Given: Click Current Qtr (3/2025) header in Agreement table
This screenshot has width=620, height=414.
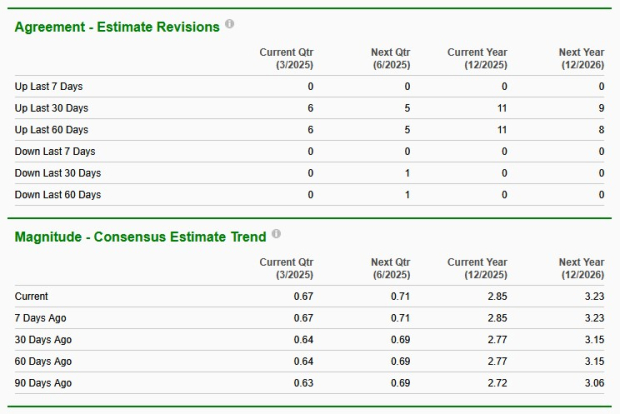Looking at the screenshot, I should click(286, 59).
